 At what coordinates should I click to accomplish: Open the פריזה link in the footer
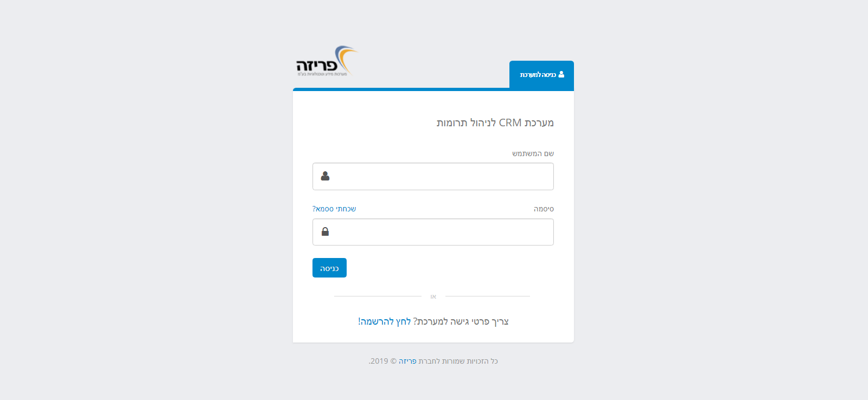click(x=407, y=361)
